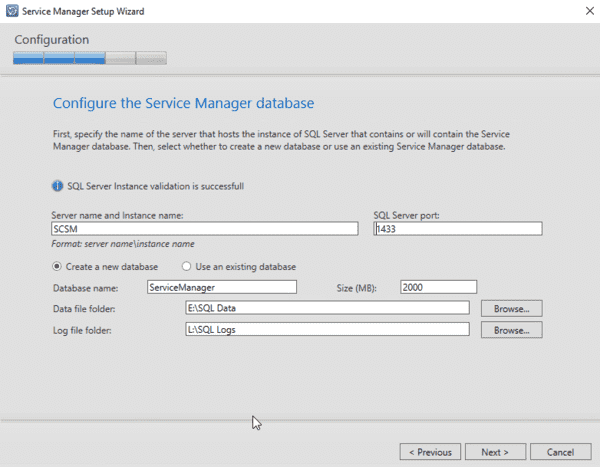Screen dimensions: 600x467
Task: Click the Configure the Service Manager database heading
Action: point(183,103)
